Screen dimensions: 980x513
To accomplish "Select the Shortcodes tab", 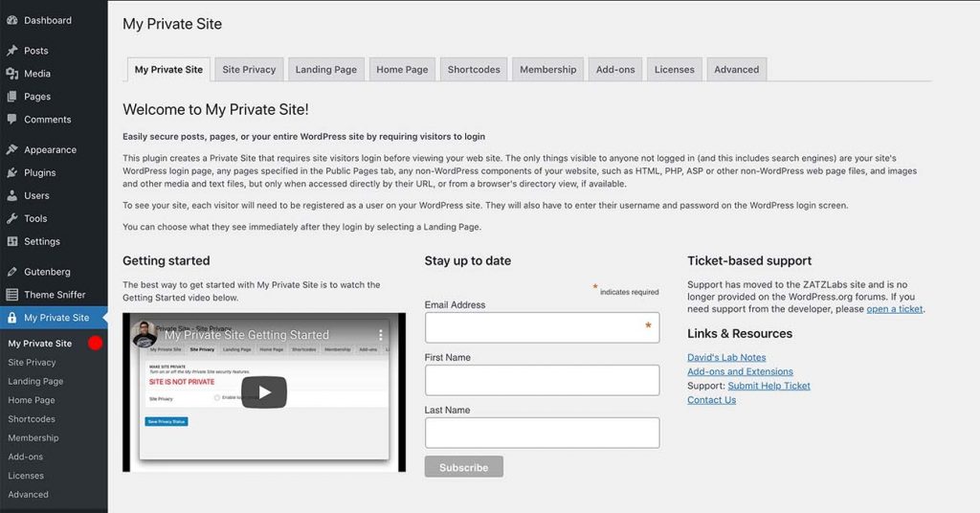I will [474, 69].
